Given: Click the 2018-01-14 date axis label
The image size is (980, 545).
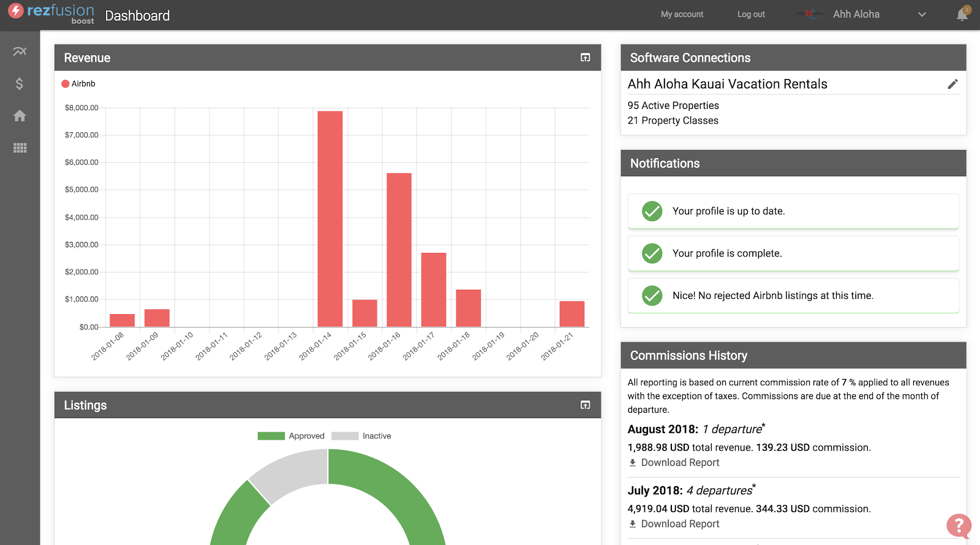Looking at the screenshot, I should coord(315,346).
